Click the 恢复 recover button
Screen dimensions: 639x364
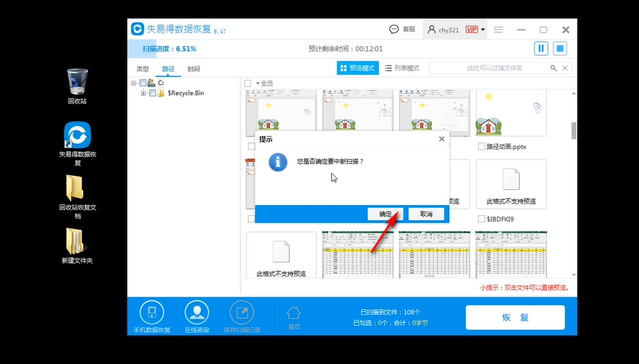(x=515, y=317)
